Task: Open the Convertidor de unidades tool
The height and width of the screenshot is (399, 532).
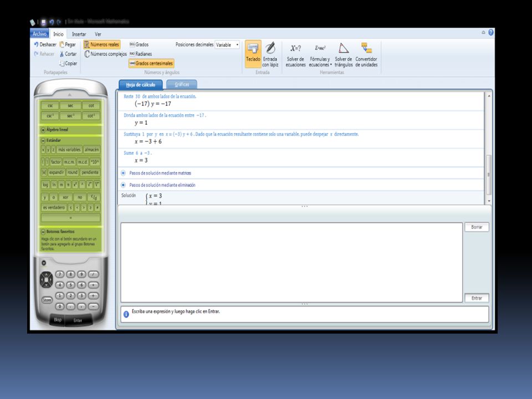Action: (x=366, y=55)
